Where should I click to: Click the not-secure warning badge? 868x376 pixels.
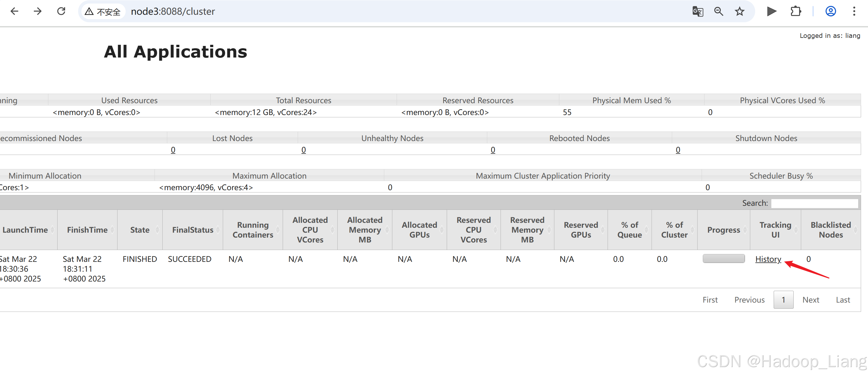(x=103, y=12)
